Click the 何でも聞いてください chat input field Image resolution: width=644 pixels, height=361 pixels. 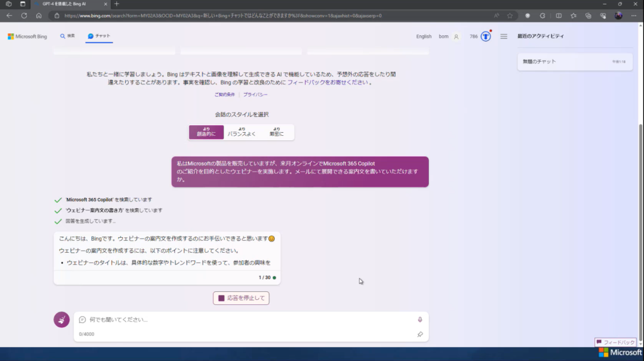[250, 319]
